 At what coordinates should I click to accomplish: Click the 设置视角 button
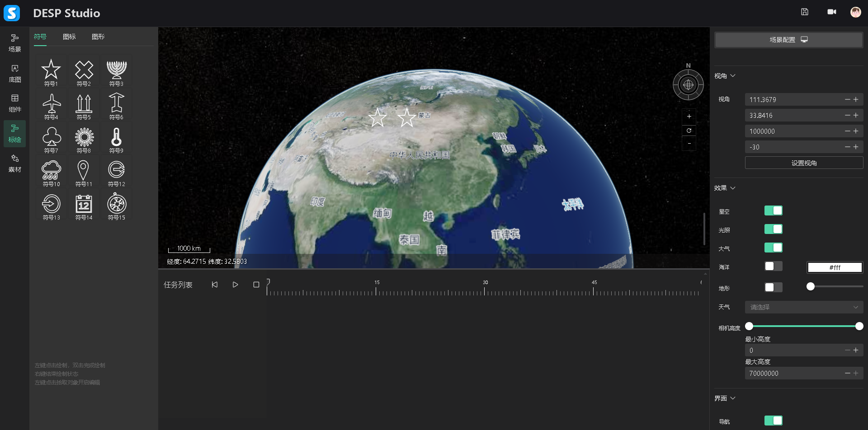[803, 163]
